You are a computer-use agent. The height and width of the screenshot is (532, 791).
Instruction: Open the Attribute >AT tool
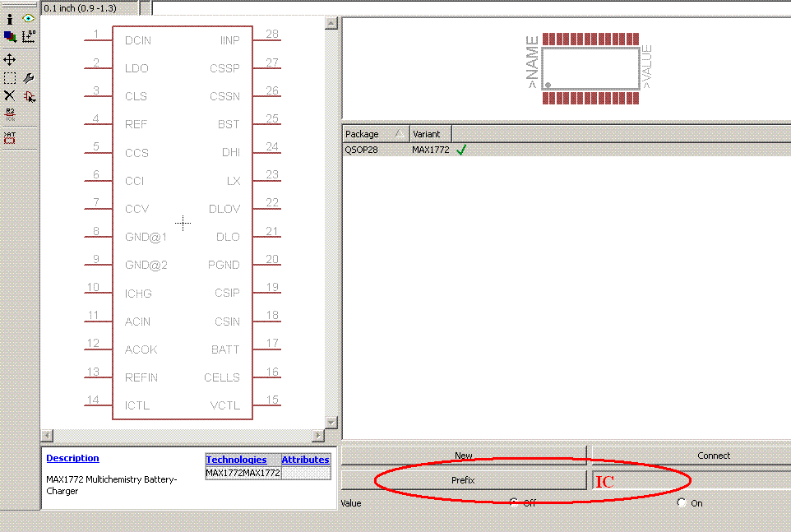click(x=10, y=137)
